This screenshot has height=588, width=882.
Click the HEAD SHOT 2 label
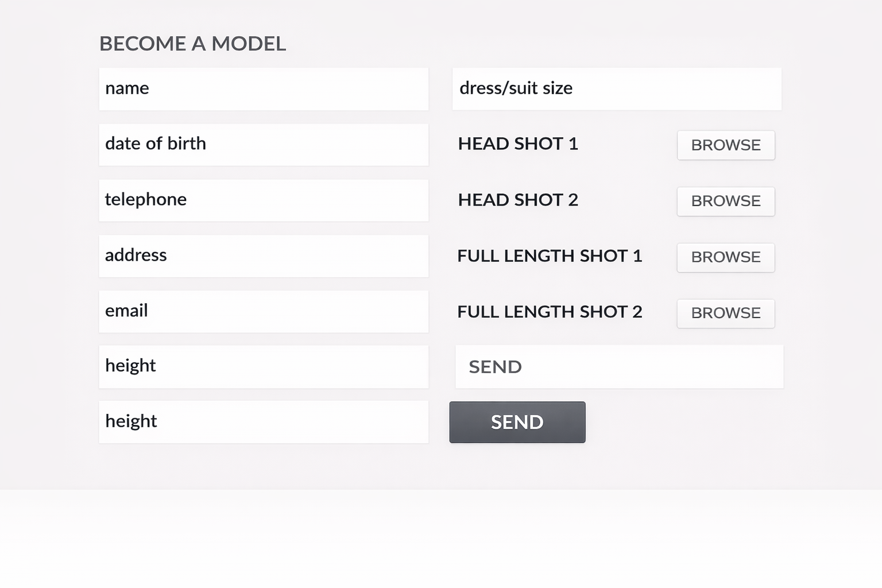point(518,200)
